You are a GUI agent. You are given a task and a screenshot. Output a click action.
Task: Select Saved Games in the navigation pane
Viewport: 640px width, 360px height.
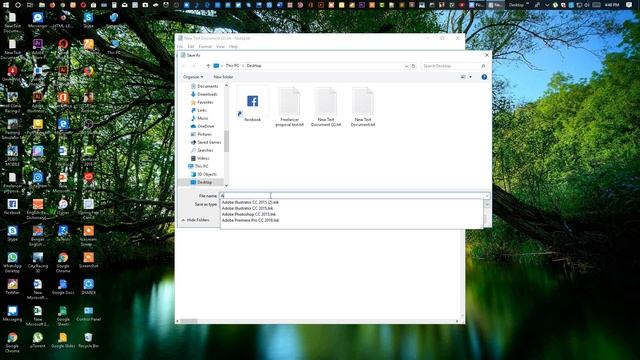pyautogui.click(x=206, y=142)
